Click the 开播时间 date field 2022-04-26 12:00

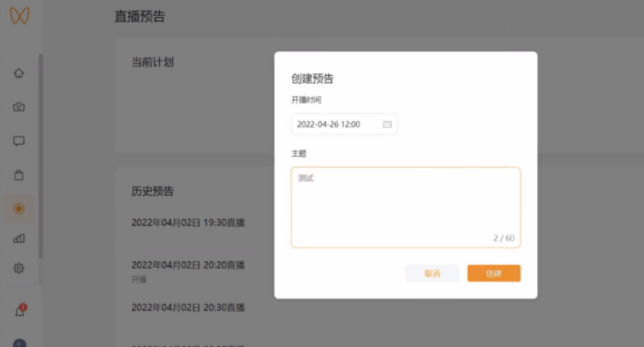[344, 124]
